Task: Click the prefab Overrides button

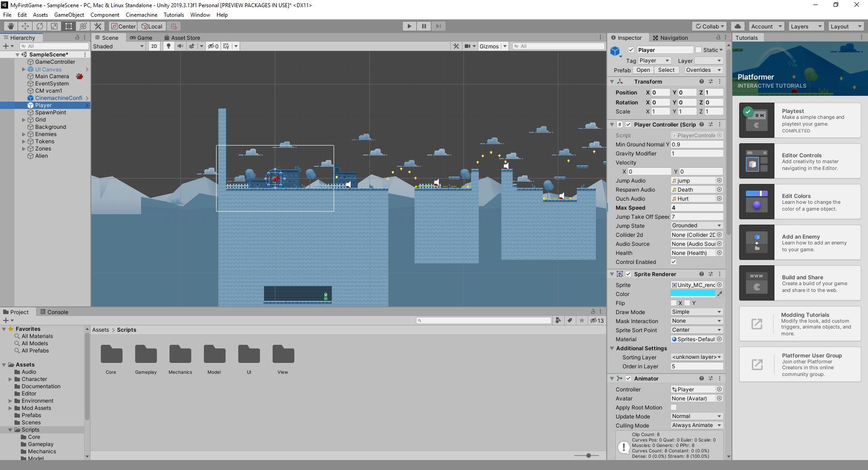Action: point(703,70)
